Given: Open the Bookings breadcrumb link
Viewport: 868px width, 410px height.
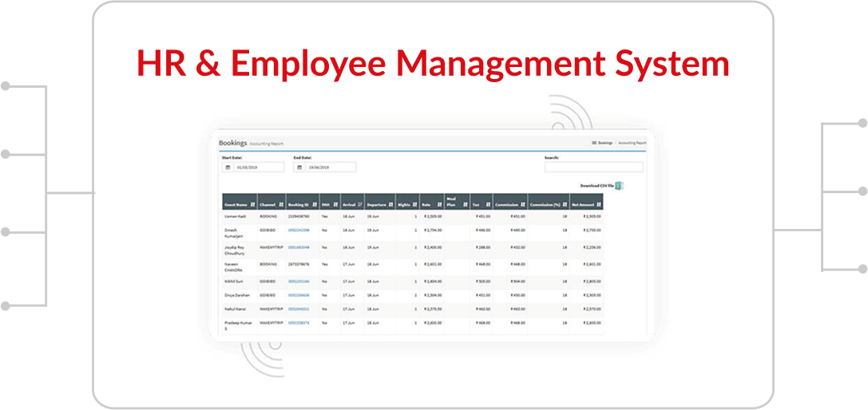Looking at the screenshot, I should click(605, 143).
